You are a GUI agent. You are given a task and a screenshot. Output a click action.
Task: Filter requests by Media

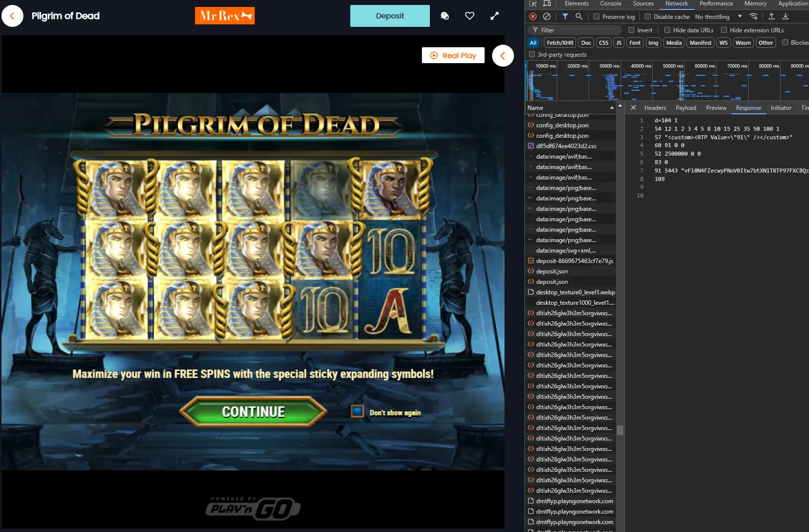click(674, 43)
